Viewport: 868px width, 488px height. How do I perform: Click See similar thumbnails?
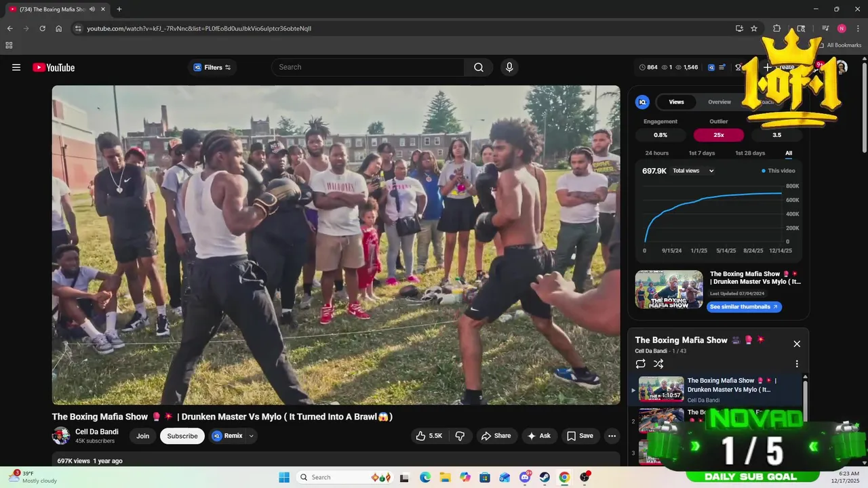[x=745, y=307]
